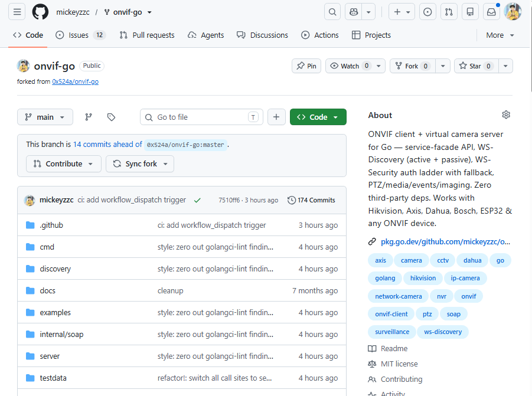Open the user profile avatar menu
532x396 pixels.
(513, 12)
